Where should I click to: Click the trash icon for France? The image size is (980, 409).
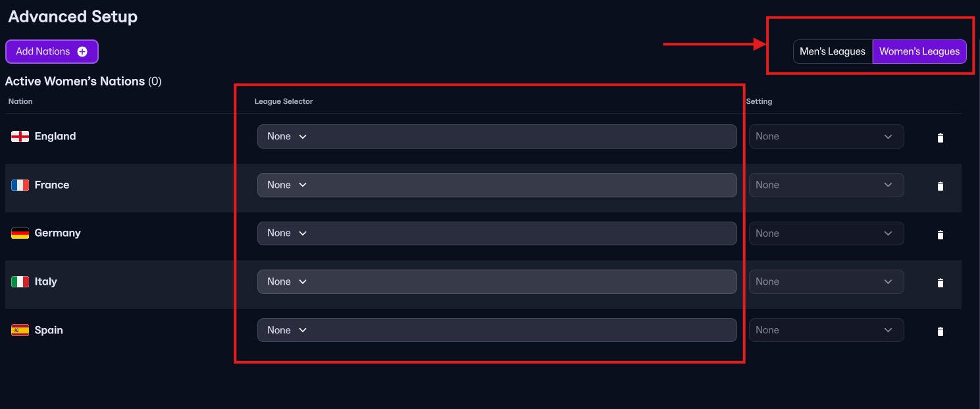pos(940,186)
